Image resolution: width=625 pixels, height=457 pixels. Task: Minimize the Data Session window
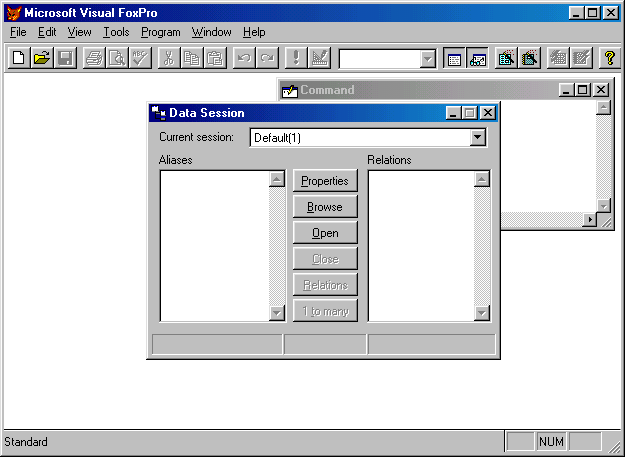pyautogui.click(x=453, y=113)
